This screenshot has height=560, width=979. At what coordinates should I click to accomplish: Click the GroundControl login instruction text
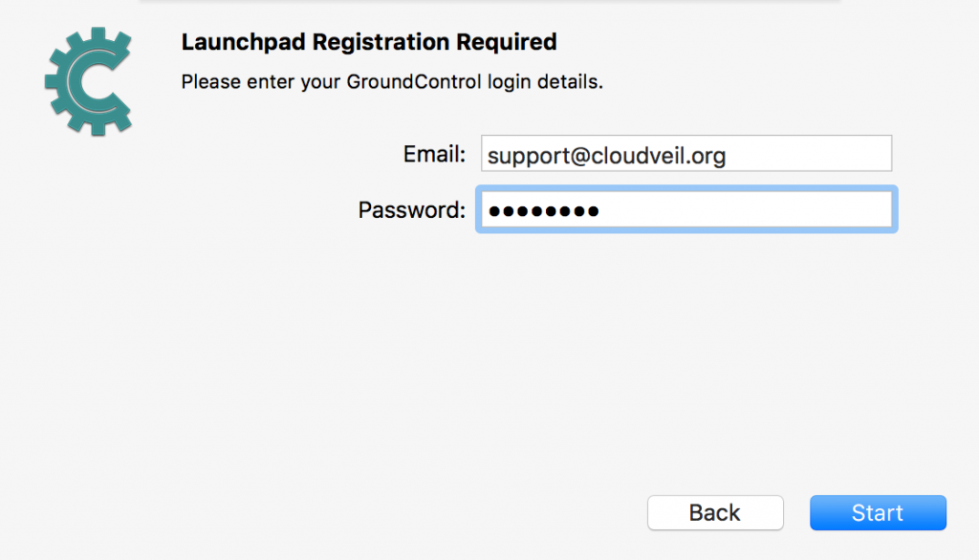point(392,82)
